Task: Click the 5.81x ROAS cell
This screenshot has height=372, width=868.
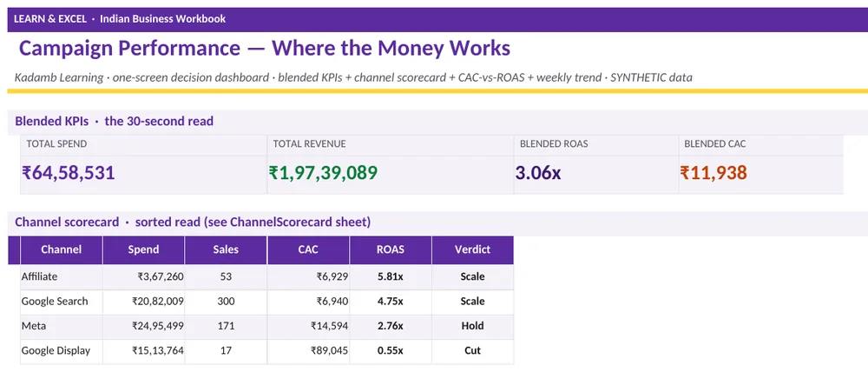Action: click(391, 276)
